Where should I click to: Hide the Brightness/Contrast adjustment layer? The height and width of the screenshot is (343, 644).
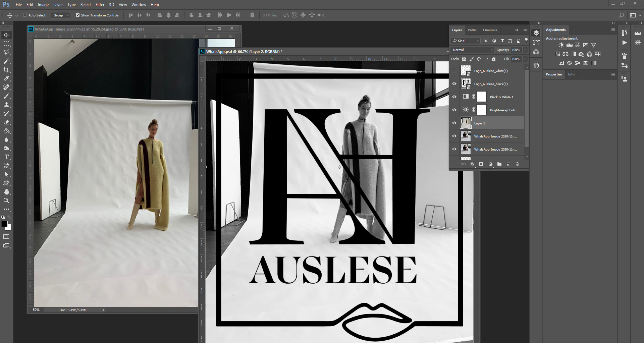454,110
